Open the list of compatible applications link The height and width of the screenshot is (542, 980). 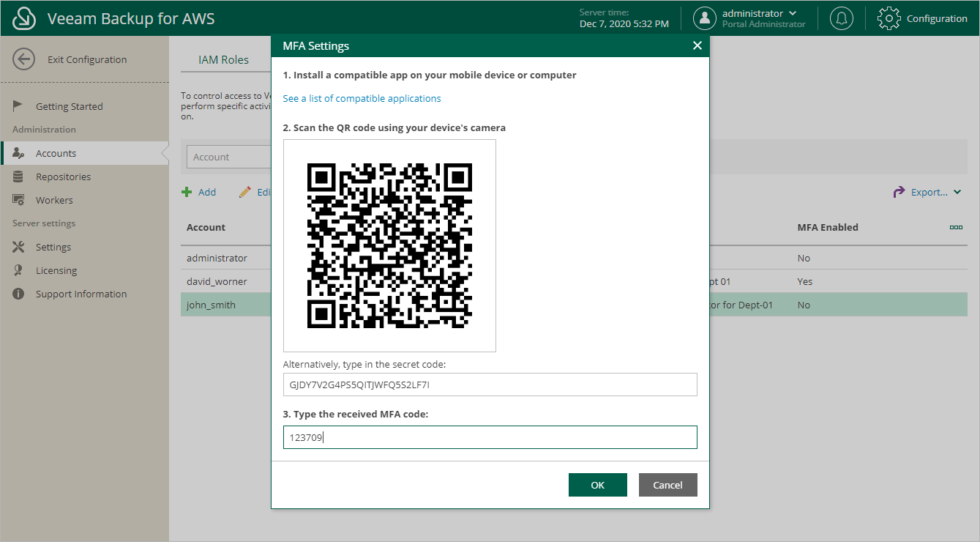point(362,98)
